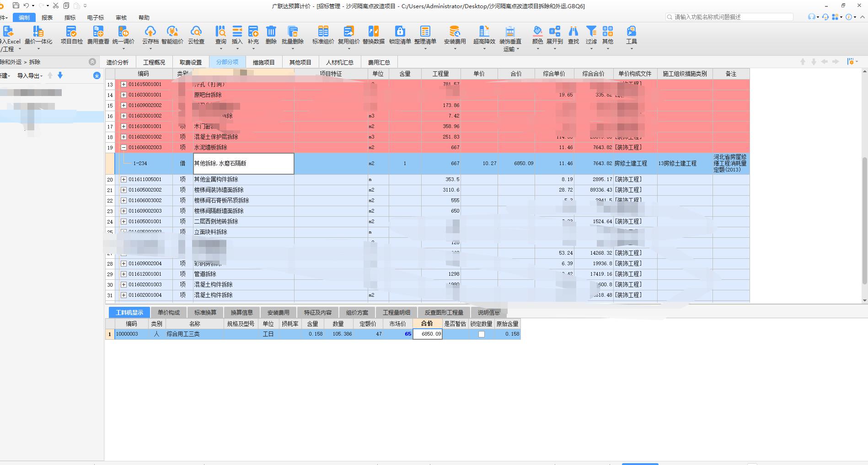
Task: Click the 删除 trash icon
Action: [x=271, y=32]
